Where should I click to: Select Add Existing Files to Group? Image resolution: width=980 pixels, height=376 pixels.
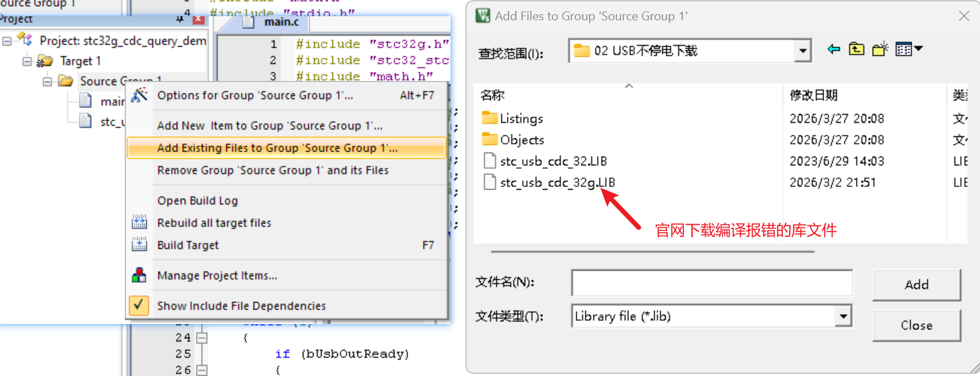277,148
